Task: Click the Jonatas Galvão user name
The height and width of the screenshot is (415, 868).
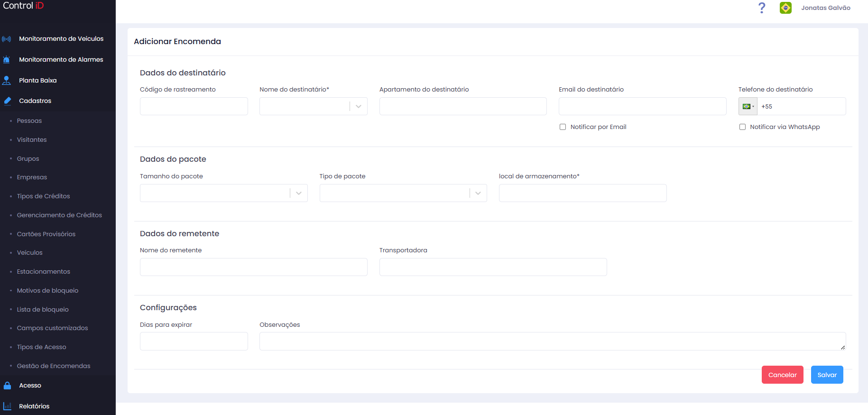Action: (x=825, y=8)
